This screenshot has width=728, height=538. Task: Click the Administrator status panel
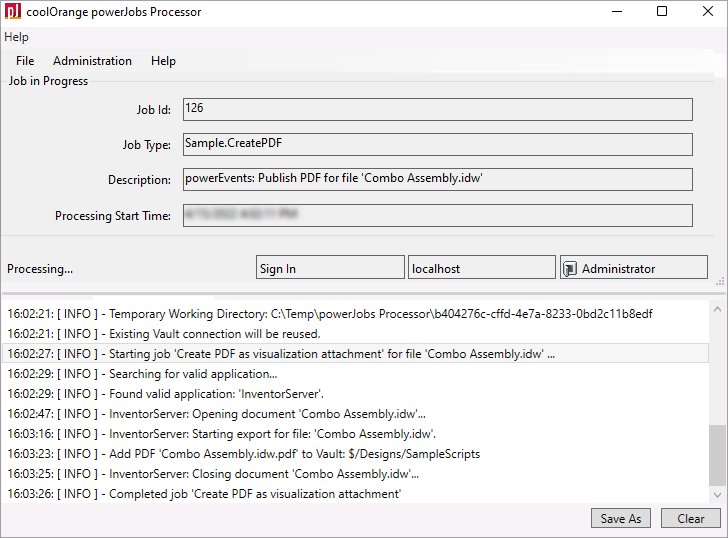pyautogui.click(x=634, y=267)
